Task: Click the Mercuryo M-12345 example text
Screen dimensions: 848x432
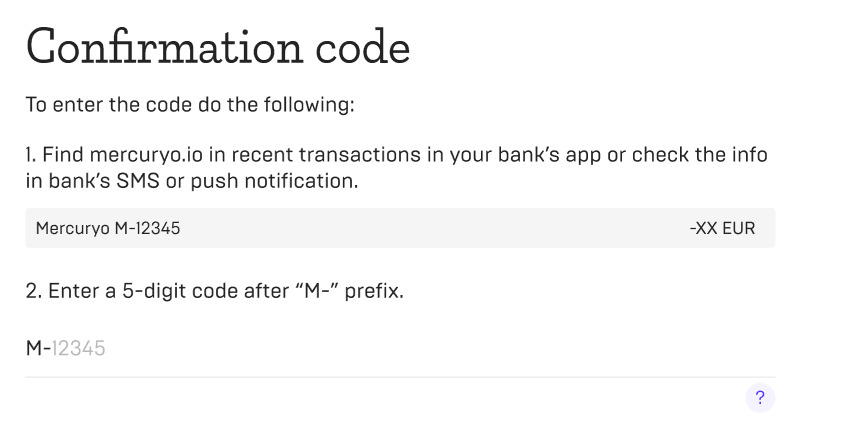Action: tap(108, 228)
